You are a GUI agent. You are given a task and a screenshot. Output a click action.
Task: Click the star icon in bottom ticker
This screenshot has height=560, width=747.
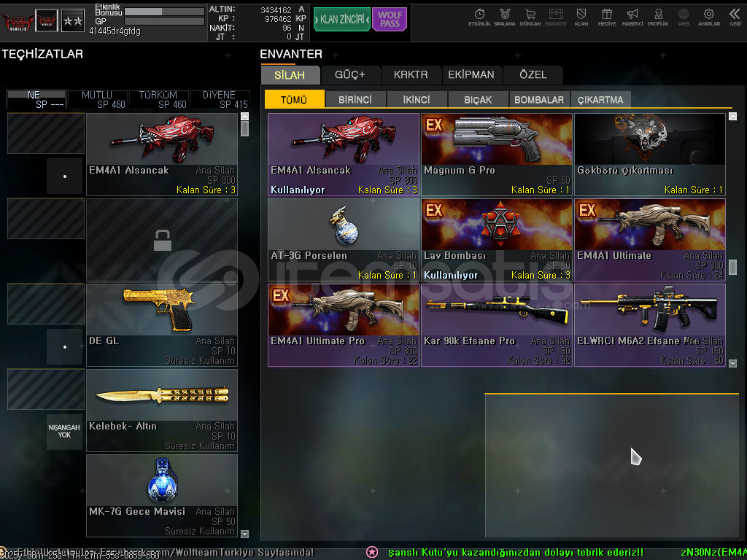372,553
